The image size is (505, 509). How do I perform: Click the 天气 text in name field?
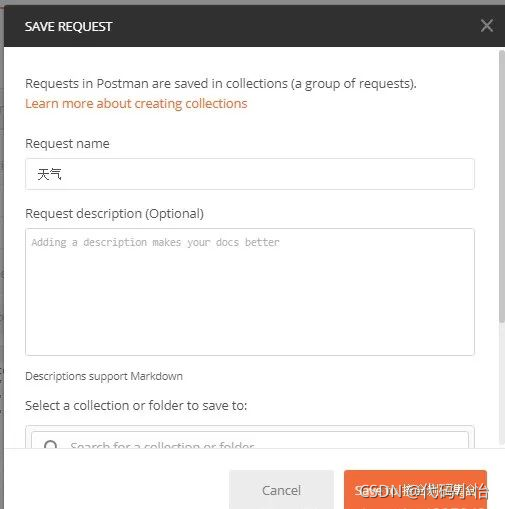coord(49,174)
